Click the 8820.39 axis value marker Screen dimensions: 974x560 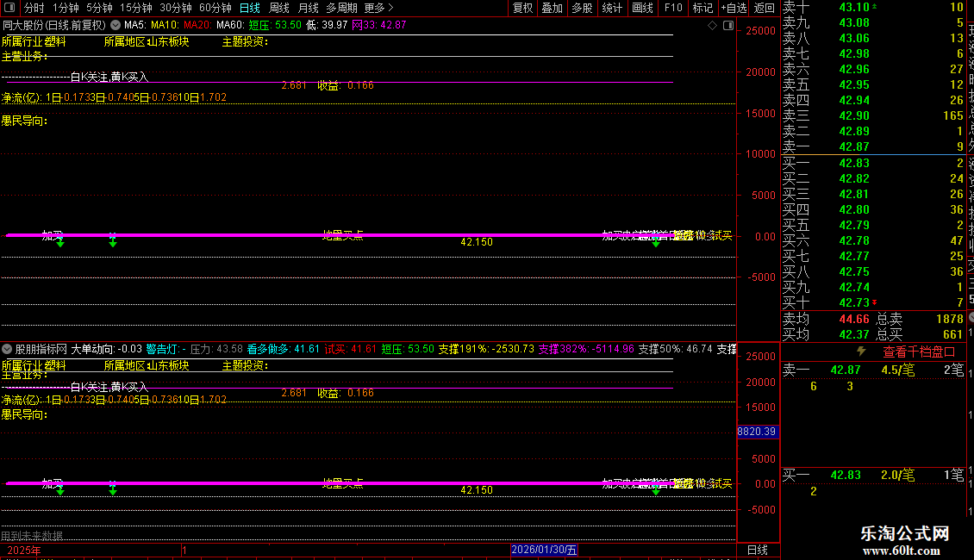757,432
